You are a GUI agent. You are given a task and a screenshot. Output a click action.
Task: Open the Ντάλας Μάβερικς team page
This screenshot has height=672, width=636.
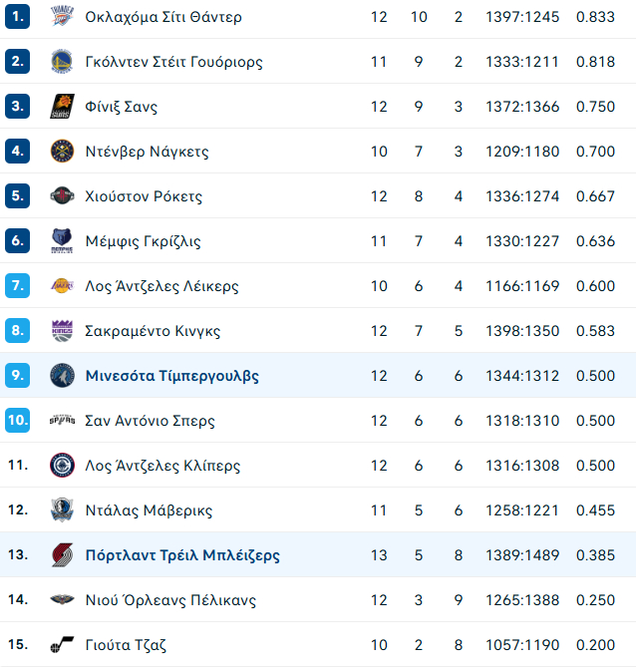coord(149,510)
